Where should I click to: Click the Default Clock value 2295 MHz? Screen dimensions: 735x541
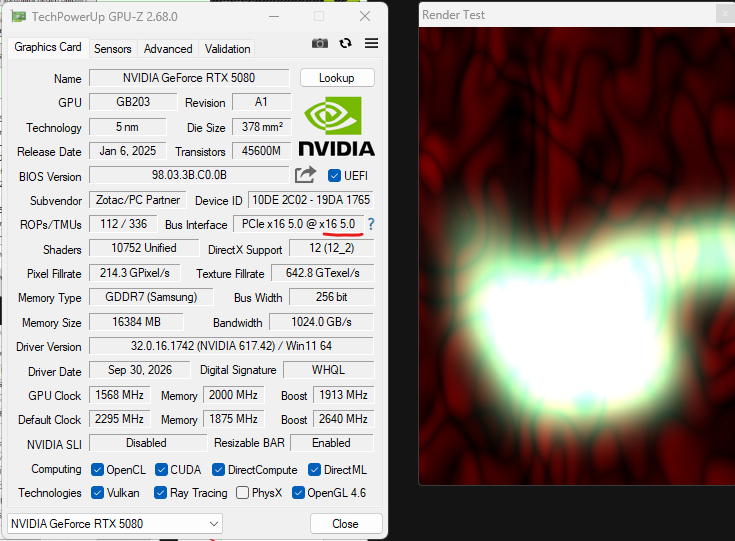[x=120, y=419]
